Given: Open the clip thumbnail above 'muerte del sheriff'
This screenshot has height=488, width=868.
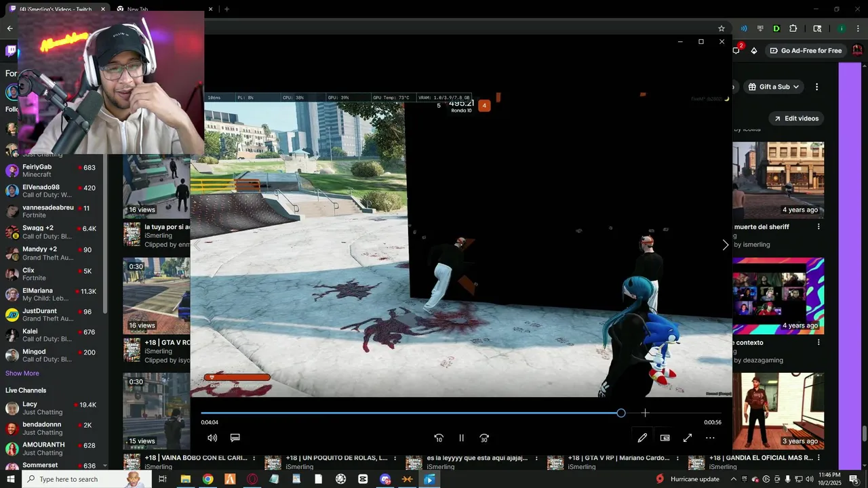Looking at the screenshot, I should pos(778,180).
